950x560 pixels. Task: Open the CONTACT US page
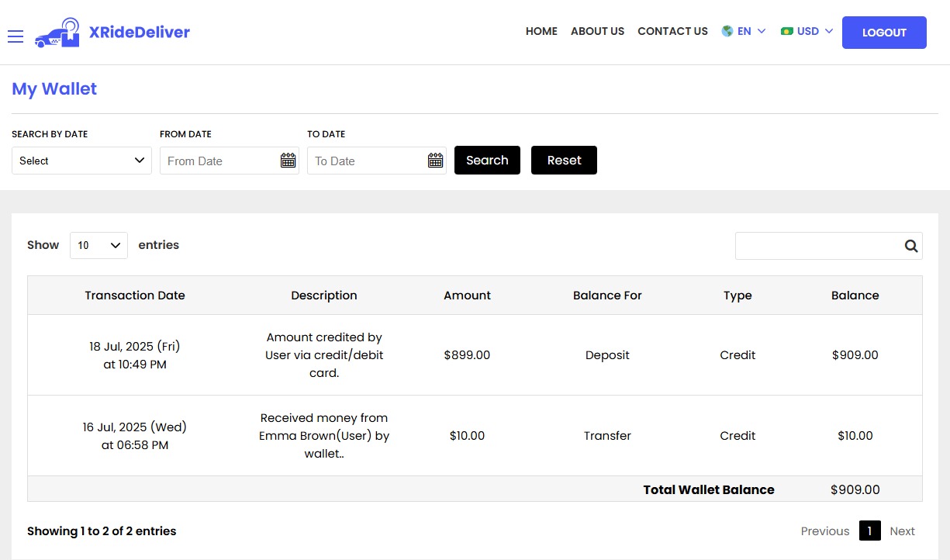(672, 31)
